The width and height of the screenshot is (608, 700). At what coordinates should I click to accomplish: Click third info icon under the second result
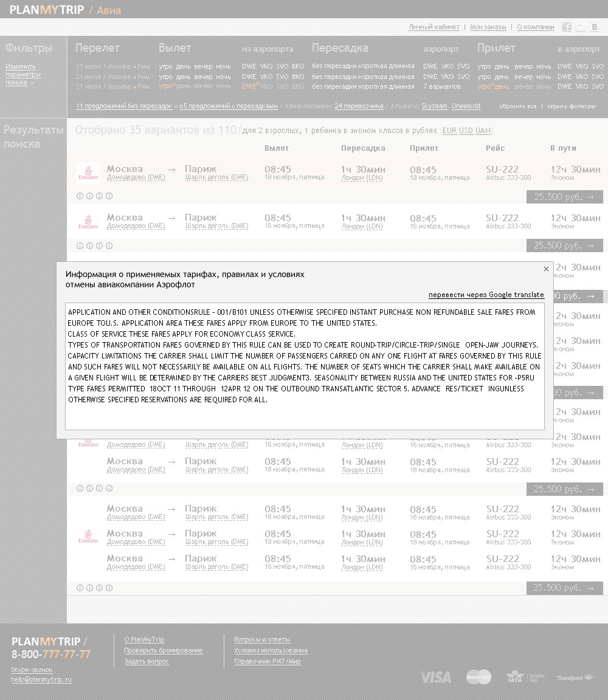(99, 245)
